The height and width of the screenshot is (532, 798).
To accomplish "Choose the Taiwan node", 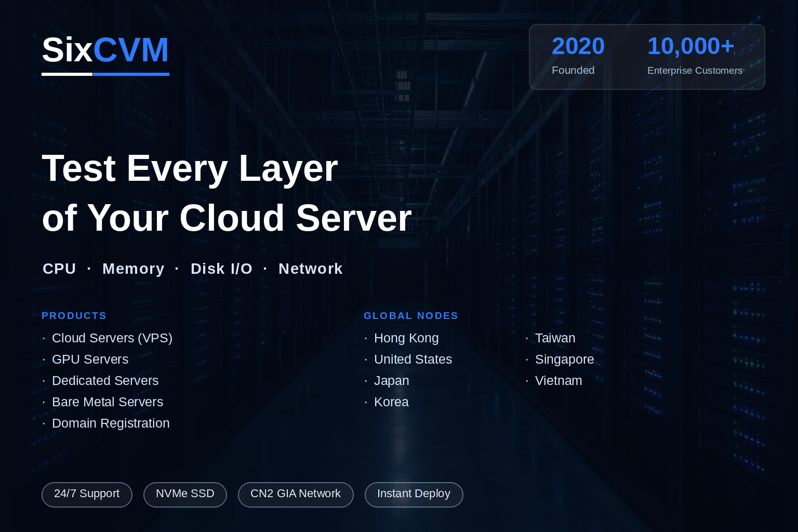I will [555, 338].
